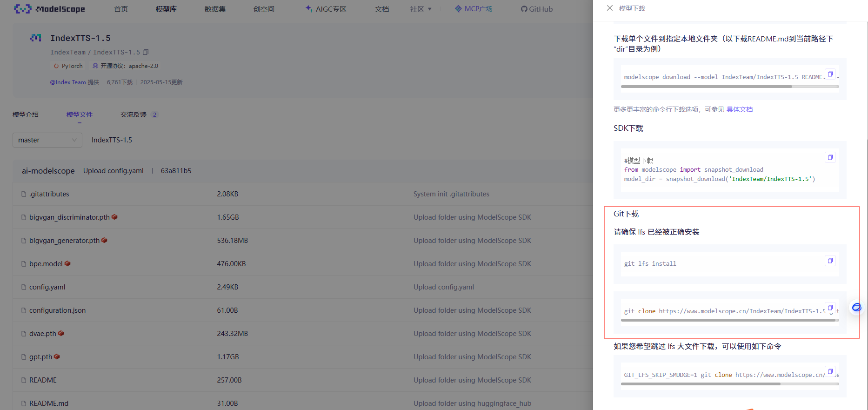Click the IndexTTS-1.5 breadcrumb text

click(x=112, y=140)
